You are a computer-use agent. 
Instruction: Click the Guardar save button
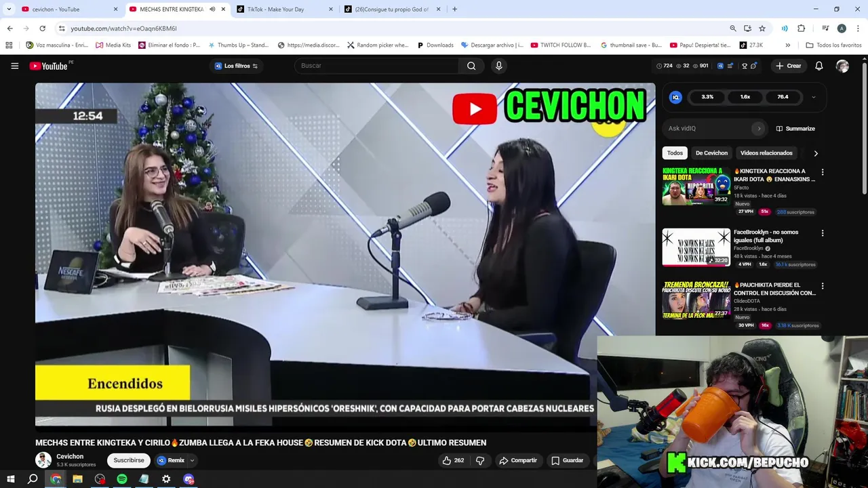point(568,460)
